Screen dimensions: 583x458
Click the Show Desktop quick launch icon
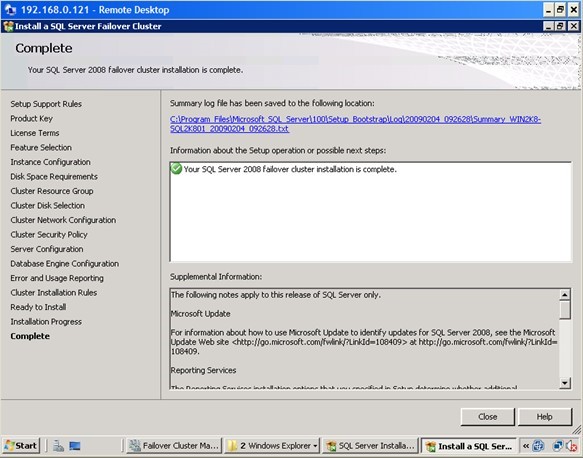click(x=75, y=445)
